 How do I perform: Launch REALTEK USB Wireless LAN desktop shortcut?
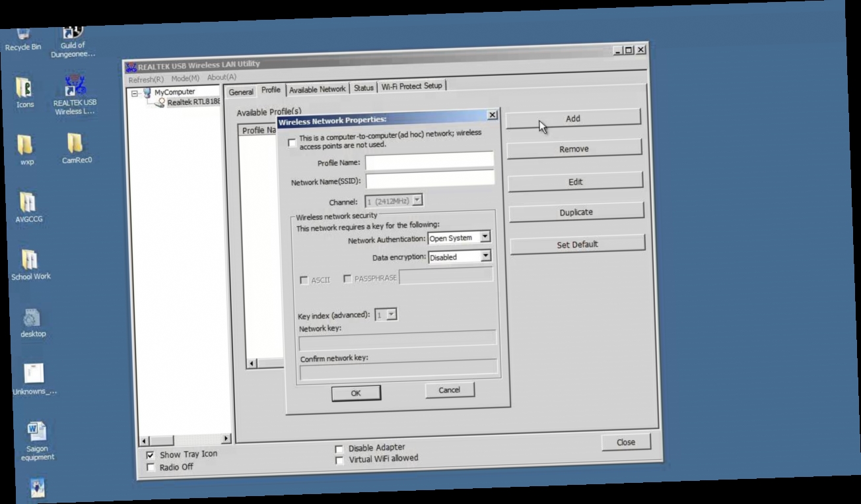75,96
